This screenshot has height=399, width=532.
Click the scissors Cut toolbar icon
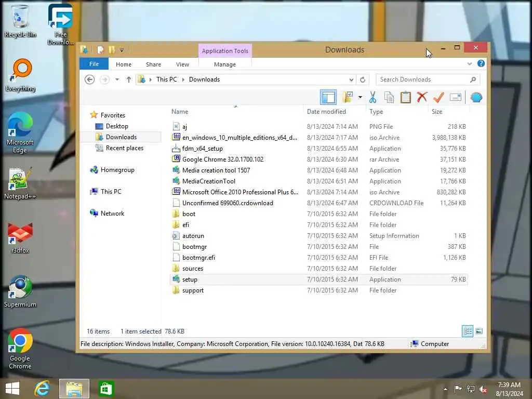(373, 97)
